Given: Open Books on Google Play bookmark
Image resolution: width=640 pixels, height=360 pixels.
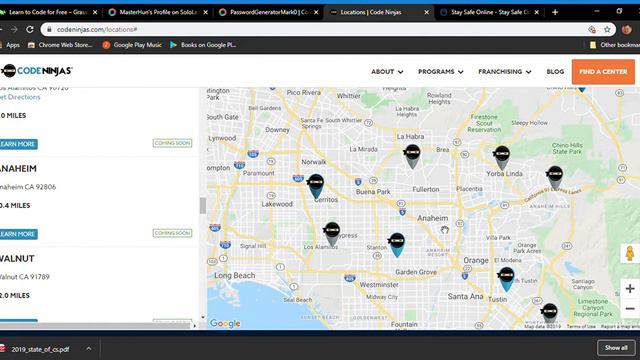Looking at the screenshot, I should coord(203,45).
